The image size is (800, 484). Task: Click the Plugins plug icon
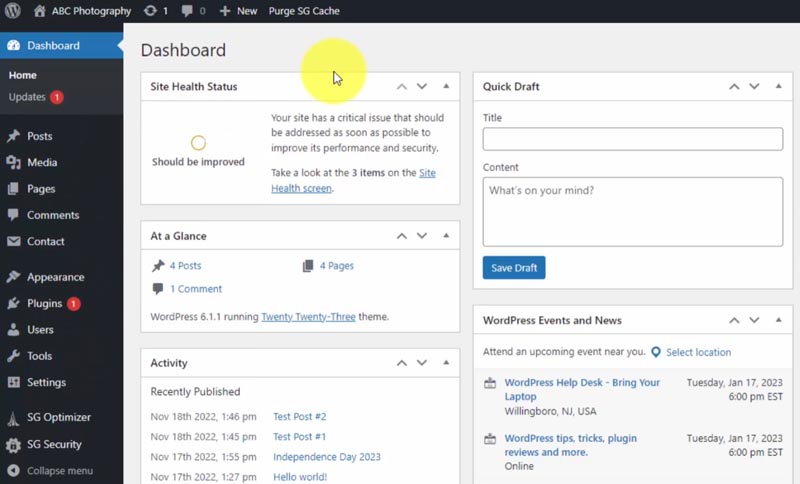pos(13,303)
